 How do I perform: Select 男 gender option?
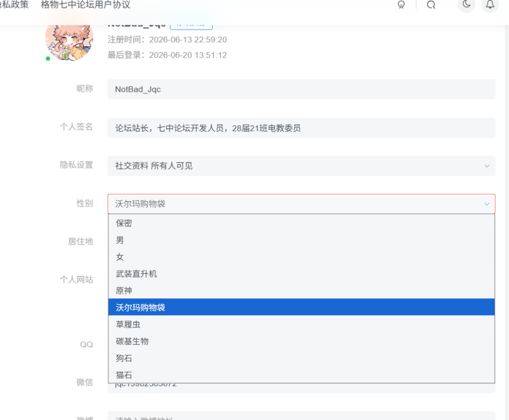[x=301, y=240]
